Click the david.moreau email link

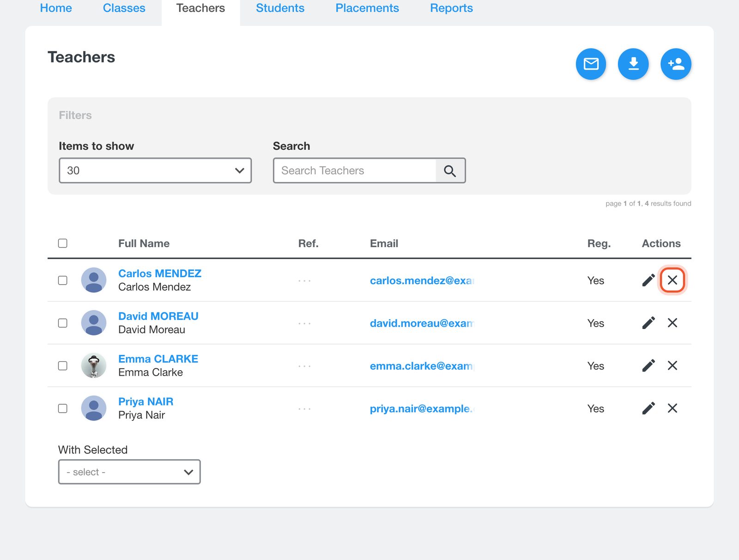point(422,323)
